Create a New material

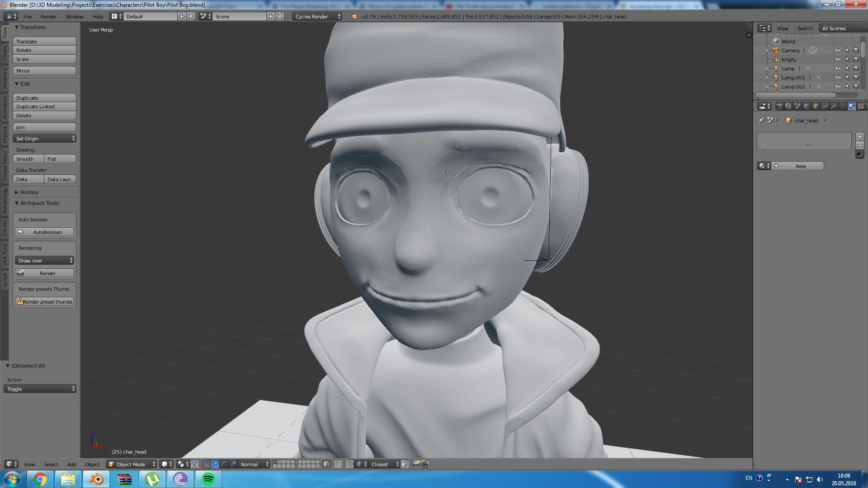click(800, 166)
